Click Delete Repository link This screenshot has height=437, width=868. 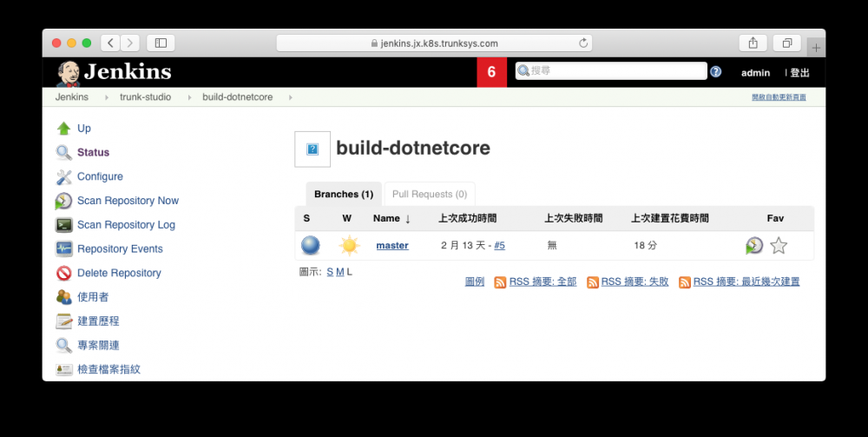point(119,273)
